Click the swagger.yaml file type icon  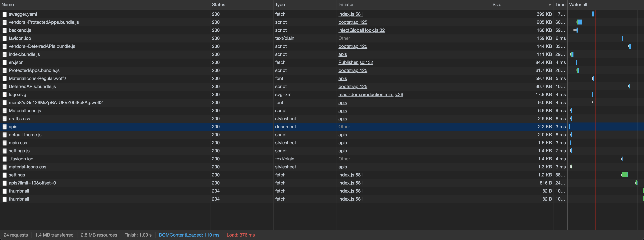(x=4, y=14)
